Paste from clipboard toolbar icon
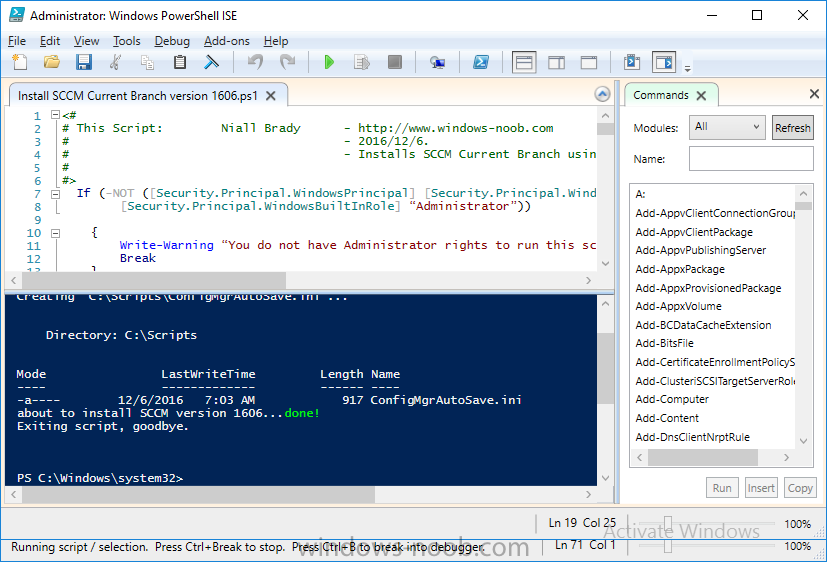This screenshot has height=562, width=827. click(x=180, y=62)
